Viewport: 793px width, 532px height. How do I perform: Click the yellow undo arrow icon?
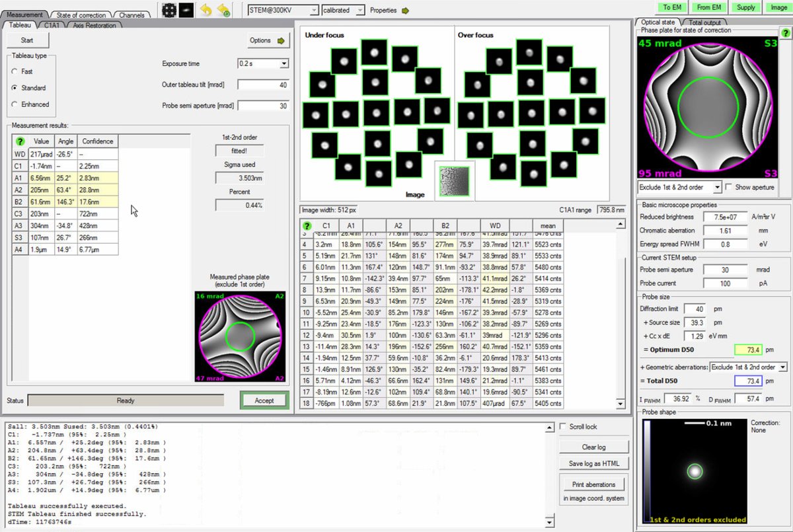[x=206, y=10]
